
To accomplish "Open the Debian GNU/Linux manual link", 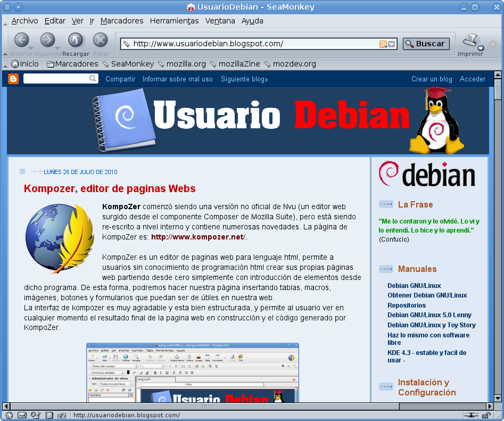I will 414,286.
